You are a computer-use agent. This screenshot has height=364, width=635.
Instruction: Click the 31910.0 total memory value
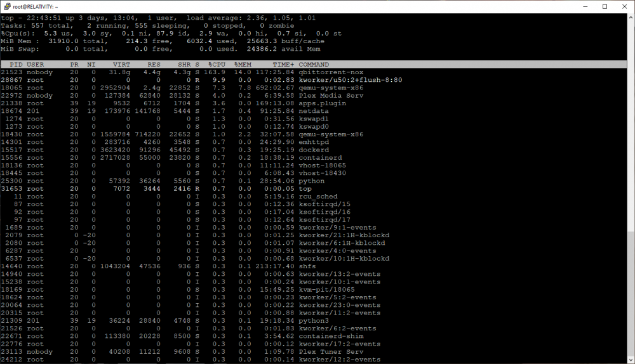tap(63, 41)
